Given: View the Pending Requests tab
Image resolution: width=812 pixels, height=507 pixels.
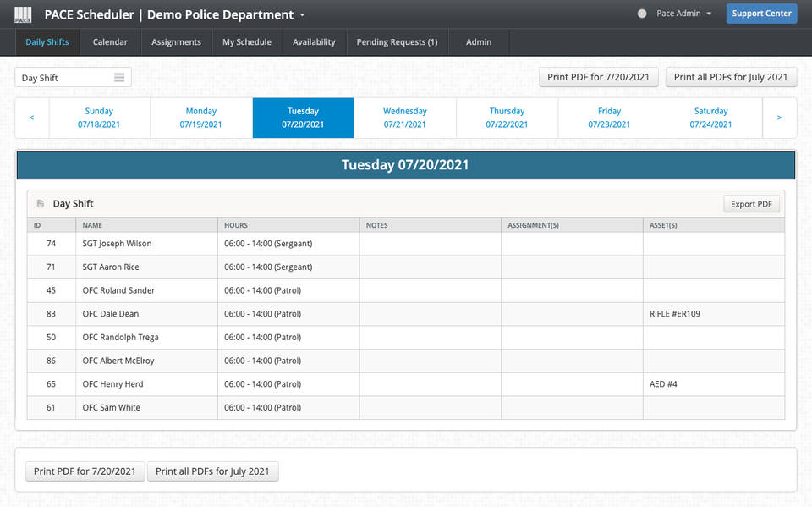Looking at the screenshot, I should pos(397,41).
